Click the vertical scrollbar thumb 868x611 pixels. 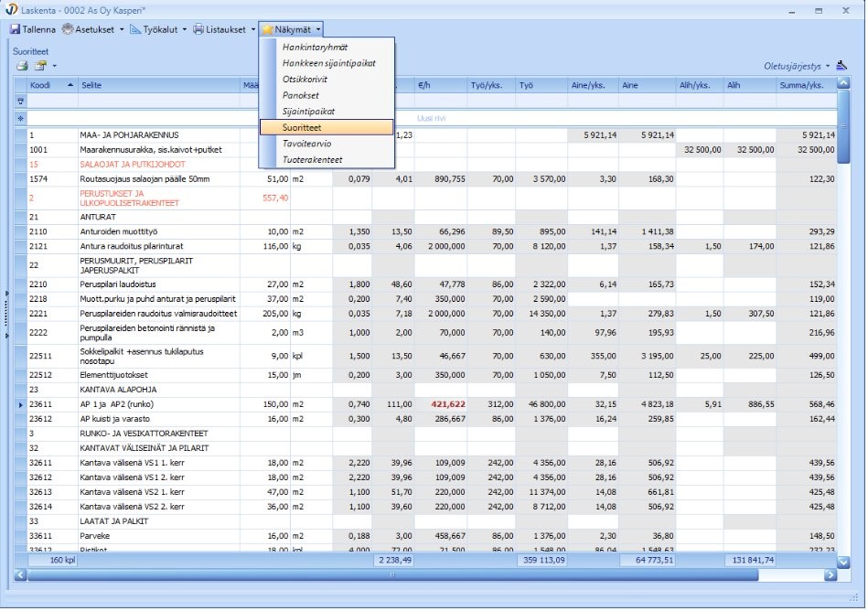pyautogui.click(x=843, y=127)
